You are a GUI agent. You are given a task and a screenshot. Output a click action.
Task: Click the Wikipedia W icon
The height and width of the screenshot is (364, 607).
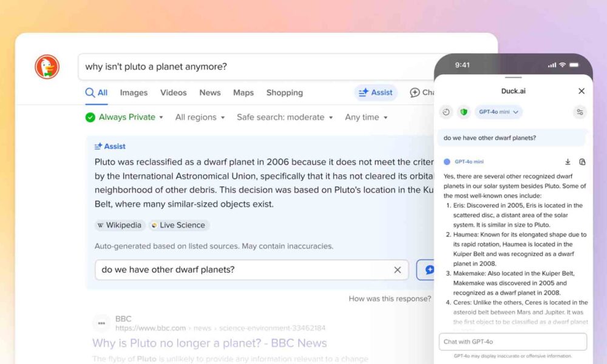[100, 225]
